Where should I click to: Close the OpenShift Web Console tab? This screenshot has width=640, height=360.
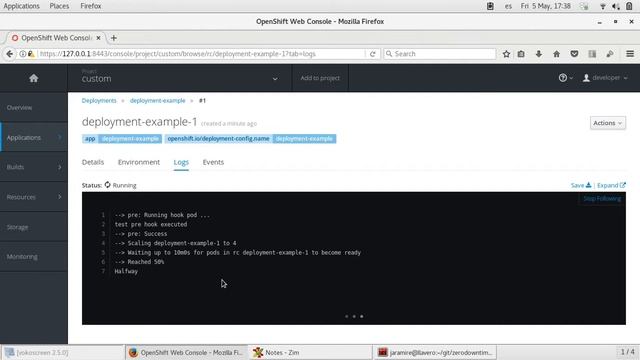(x=98, y=38)
